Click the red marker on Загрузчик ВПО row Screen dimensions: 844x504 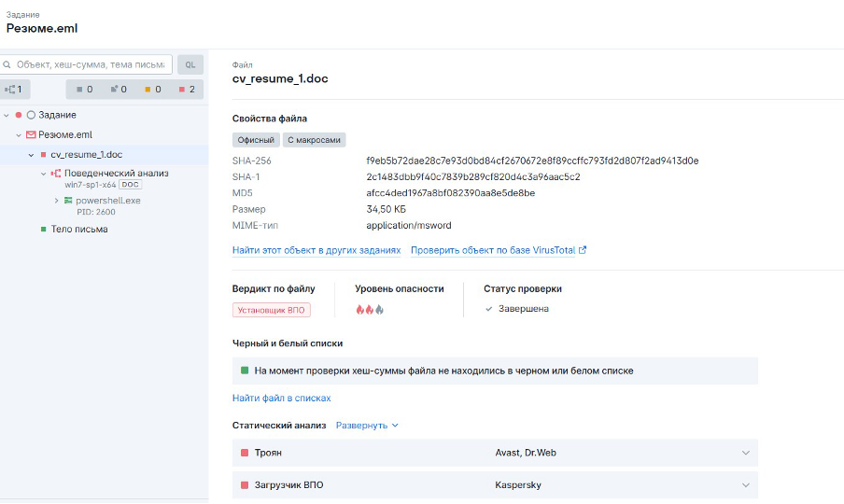[245, 485]
